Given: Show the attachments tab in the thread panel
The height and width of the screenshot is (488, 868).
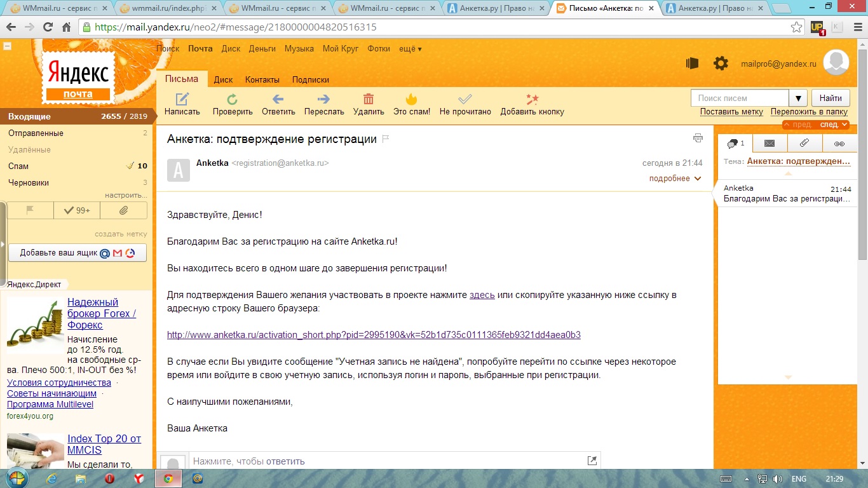Looking at the screenshot, I should coord(804,143).
